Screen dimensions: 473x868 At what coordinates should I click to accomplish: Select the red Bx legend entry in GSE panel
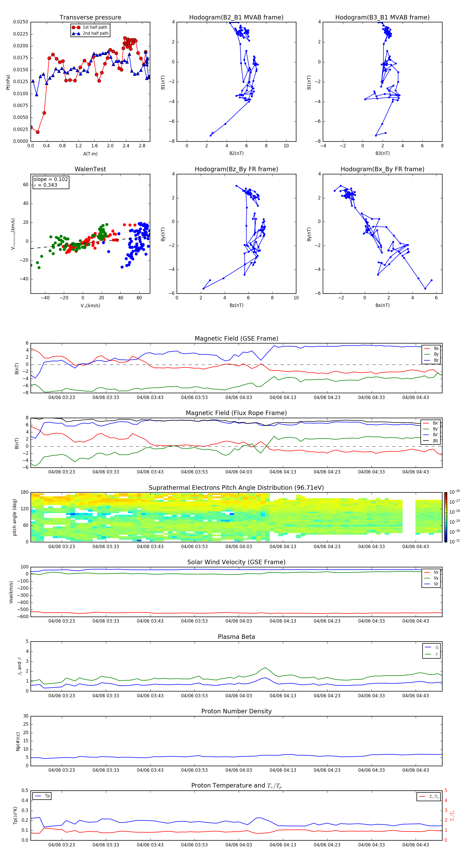pos(431,349)
